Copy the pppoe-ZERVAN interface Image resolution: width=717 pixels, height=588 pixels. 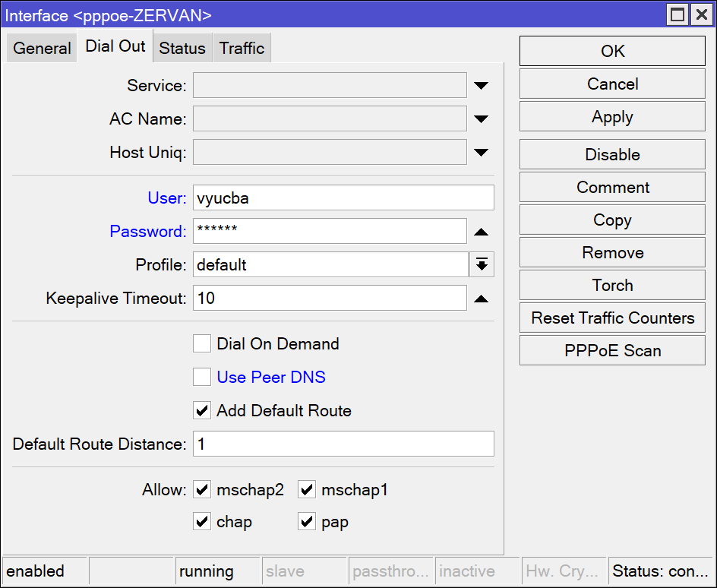611,220
